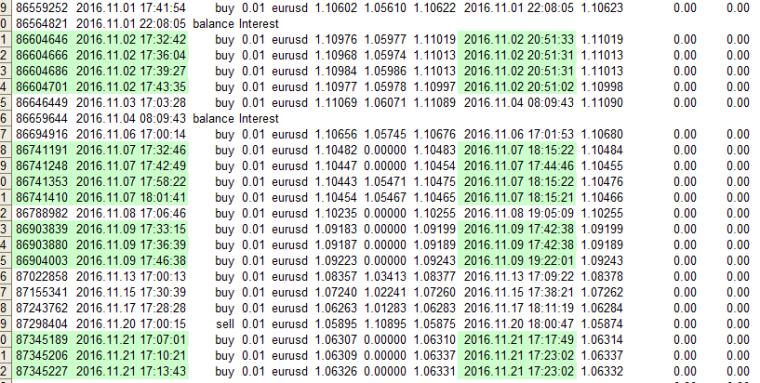Select ticket 87298404
760x383 pixels.
[x=42, y=324]
